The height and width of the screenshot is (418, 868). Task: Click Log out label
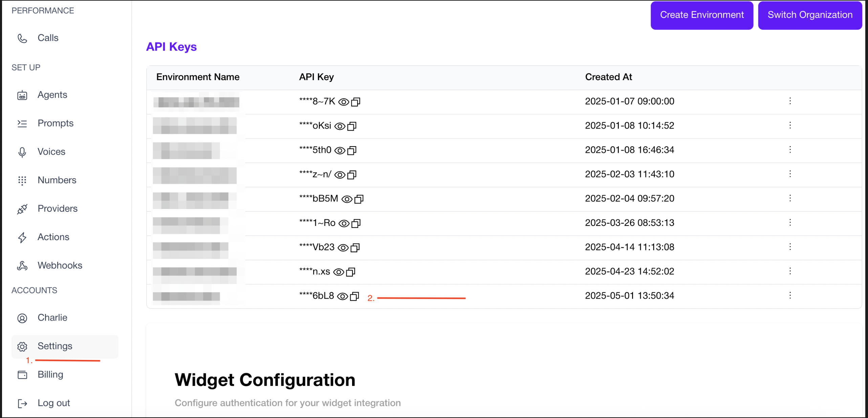(x=54, y=403)
